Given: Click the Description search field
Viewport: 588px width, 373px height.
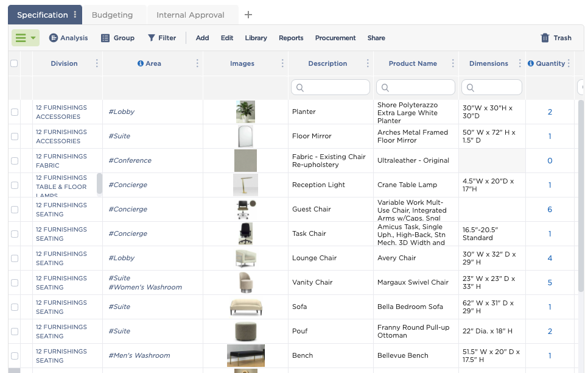Looking at the screenshot, I should tap(331, 87).
